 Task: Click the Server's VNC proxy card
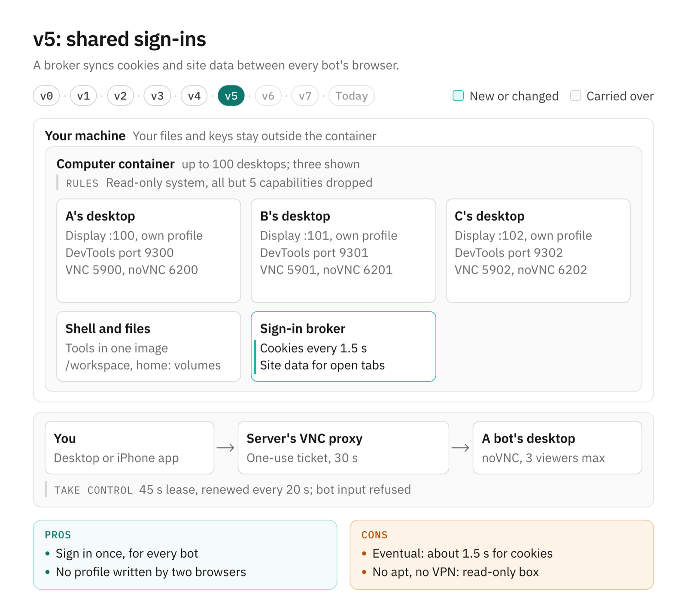(x=343, y=448)
